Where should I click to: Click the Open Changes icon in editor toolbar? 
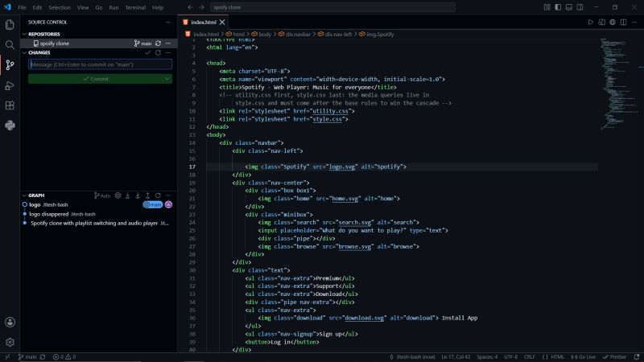pyautogui.click(x=601, y=23)
